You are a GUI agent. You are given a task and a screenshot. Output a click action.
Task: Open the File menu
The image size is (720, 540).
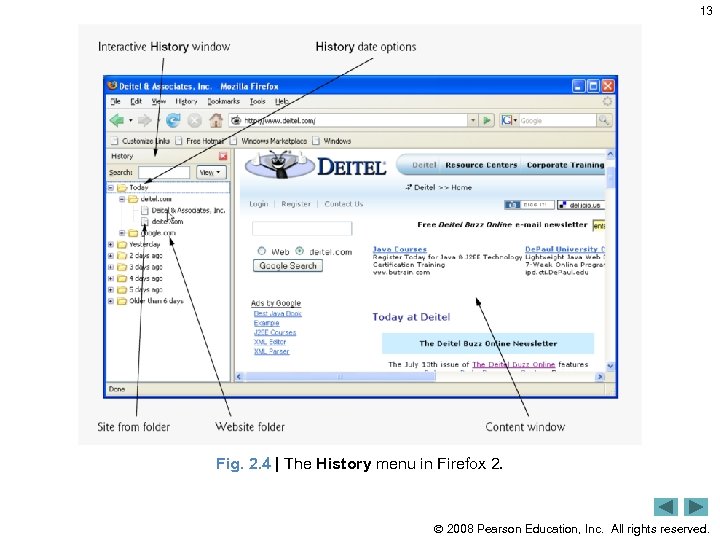[115, 101]
